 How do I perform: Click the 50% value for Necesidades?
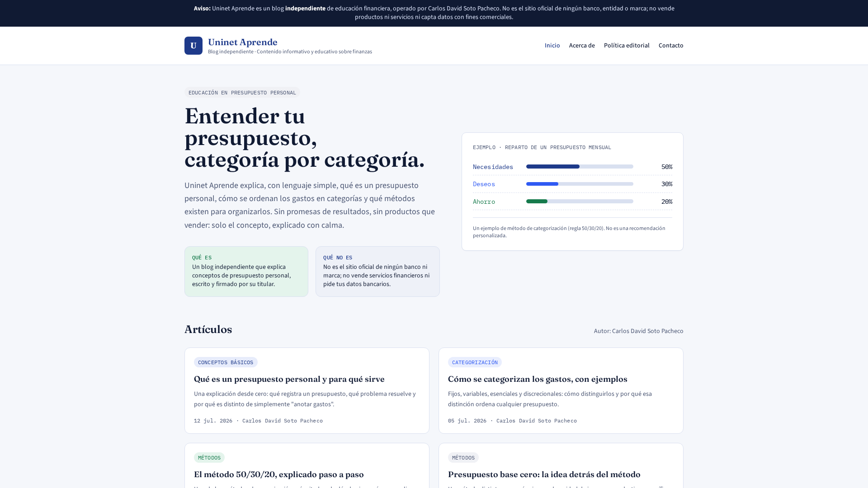pyautogui.click(x=667, y=167)
